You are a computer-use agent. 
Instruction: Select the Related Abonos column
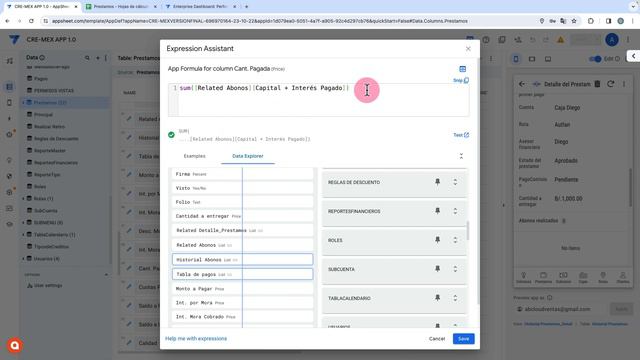242,245
